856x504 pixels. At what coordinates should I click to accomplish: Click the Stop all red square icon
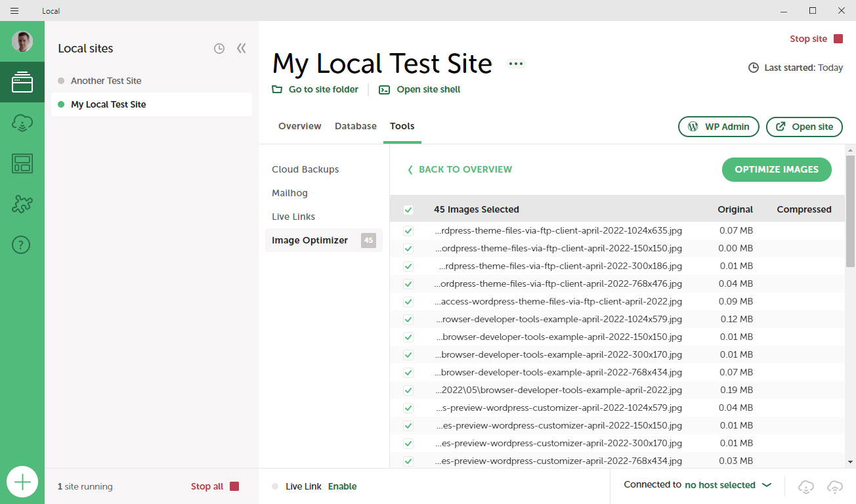coord(234,486)
